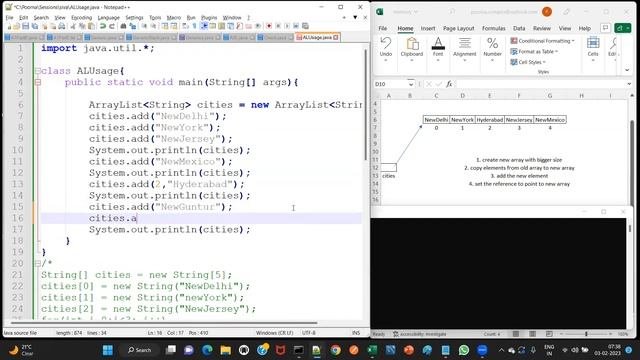Switch to Page Layout view in Excel status bar
This screenshot has width=640, height=360.
pos(532,334)
